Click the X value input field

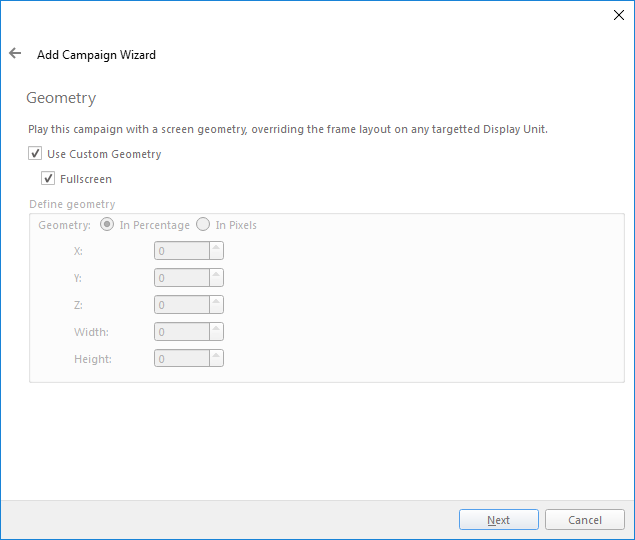pos(181,251)
